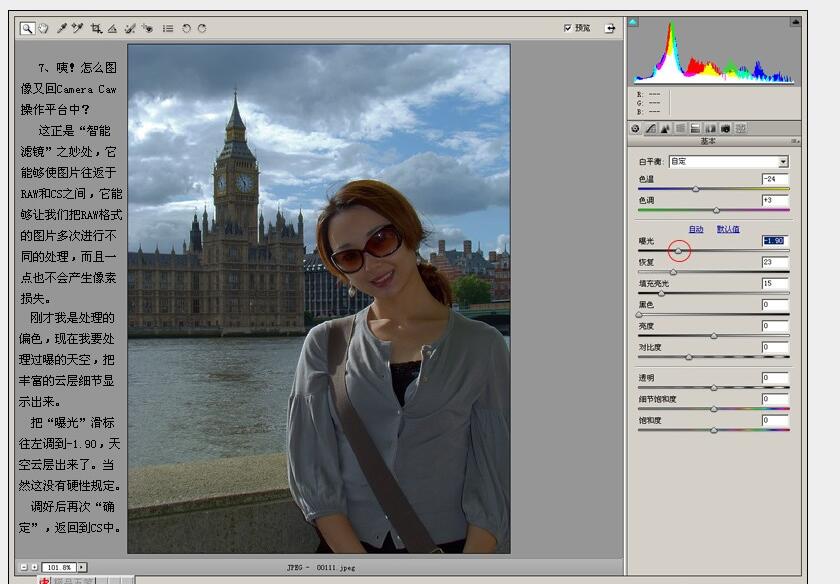Rotate the image clockwise
Image resolution: width=840 pixels, height=584 pixels.
pos(203,28)
